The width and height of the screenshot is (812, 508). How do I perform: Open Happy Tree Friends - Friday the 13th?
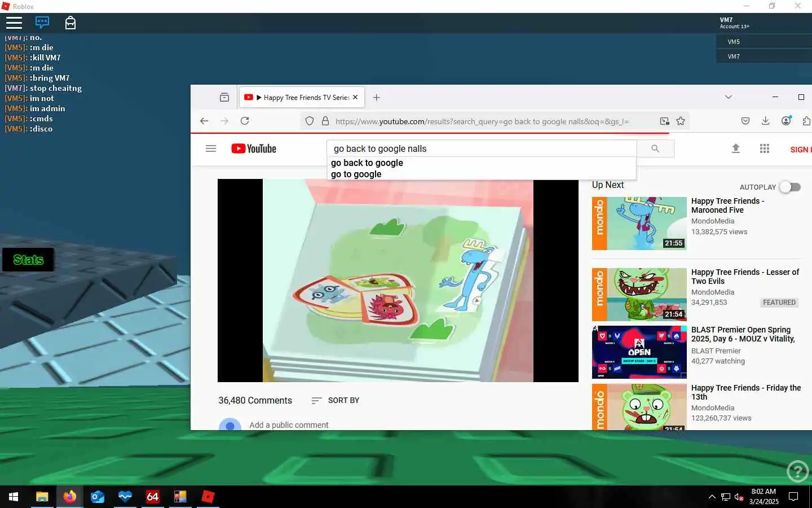click(x=746, y=392)
